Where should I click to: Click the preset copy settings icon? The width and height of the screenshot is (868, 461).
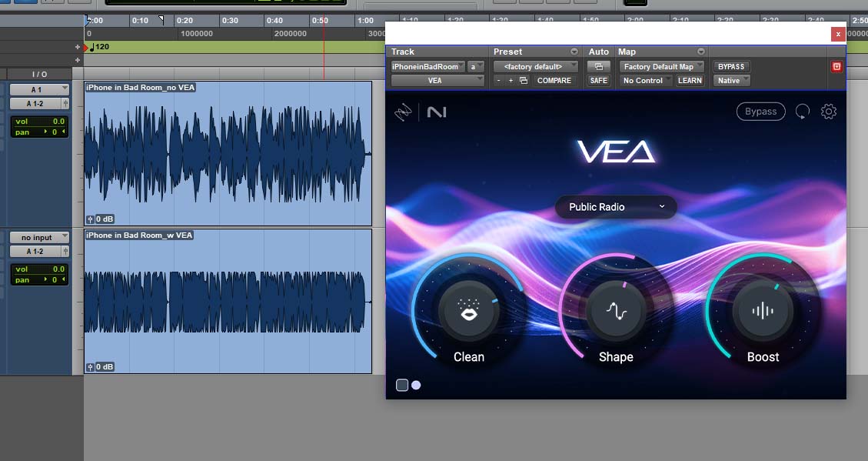point(523,80)
